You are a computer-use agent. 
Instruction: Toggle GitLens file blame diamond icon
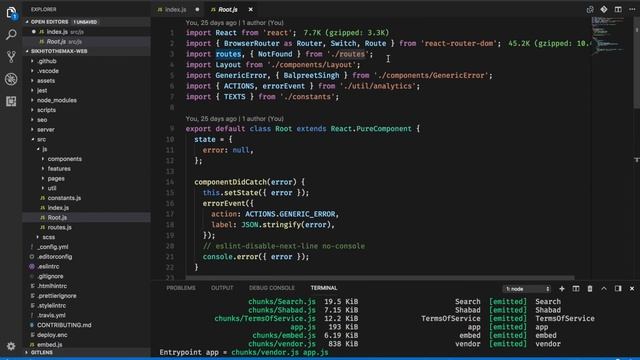(x=604, y=9)
